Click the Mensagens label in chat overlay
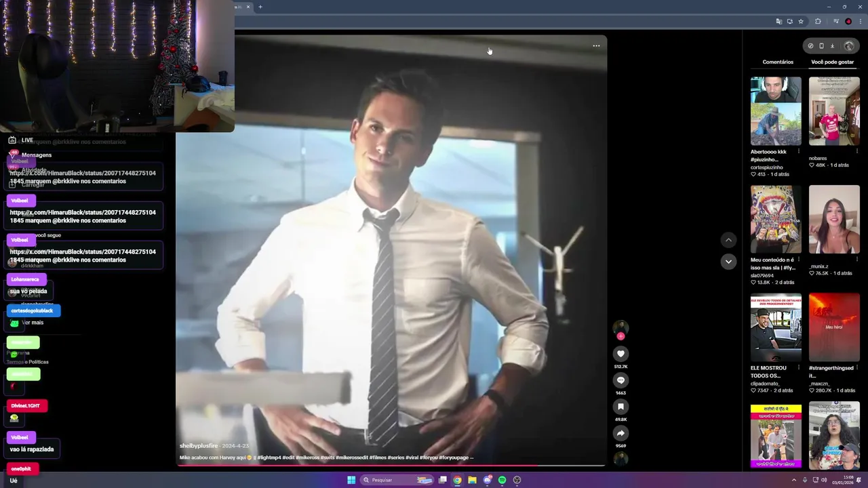The height and width of the screenshot is (488, 868). click(x=37, y=155)
